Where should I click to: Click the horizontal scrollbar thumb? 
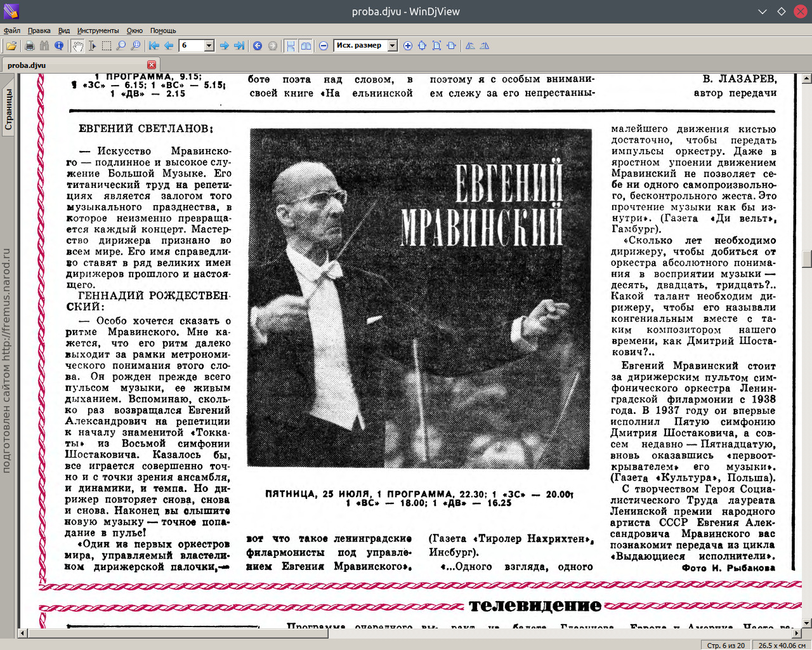point(178,633)
